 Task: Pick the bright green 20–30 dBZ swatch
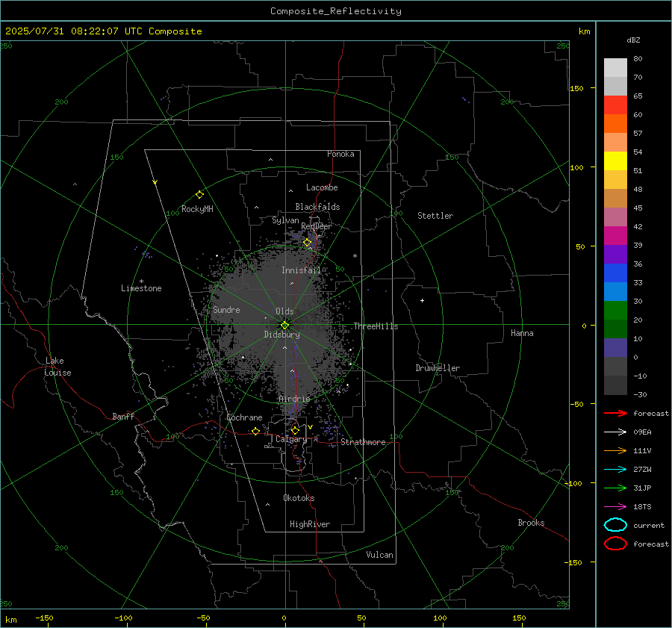(x=615, y=311)
